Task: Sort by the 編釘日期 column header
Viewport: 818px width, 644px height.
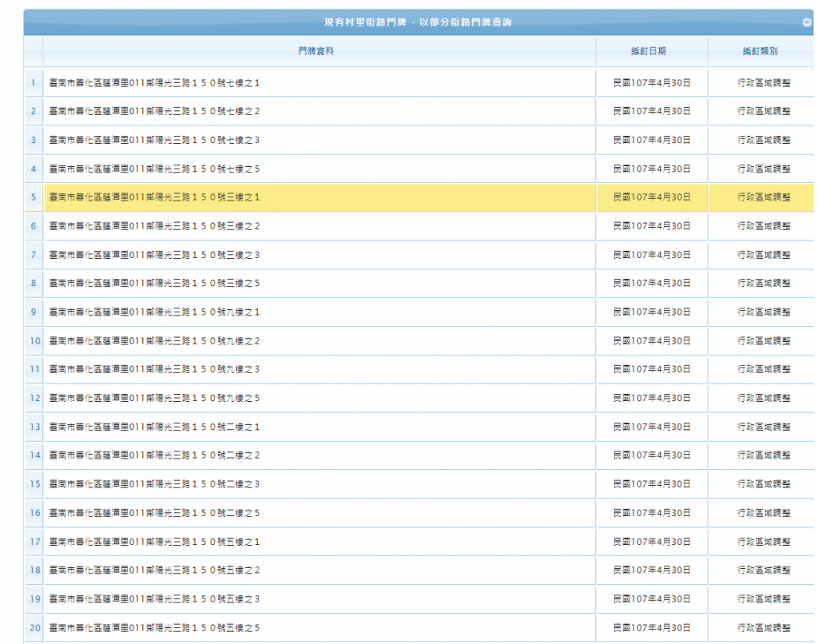Action: coord(649,51)
